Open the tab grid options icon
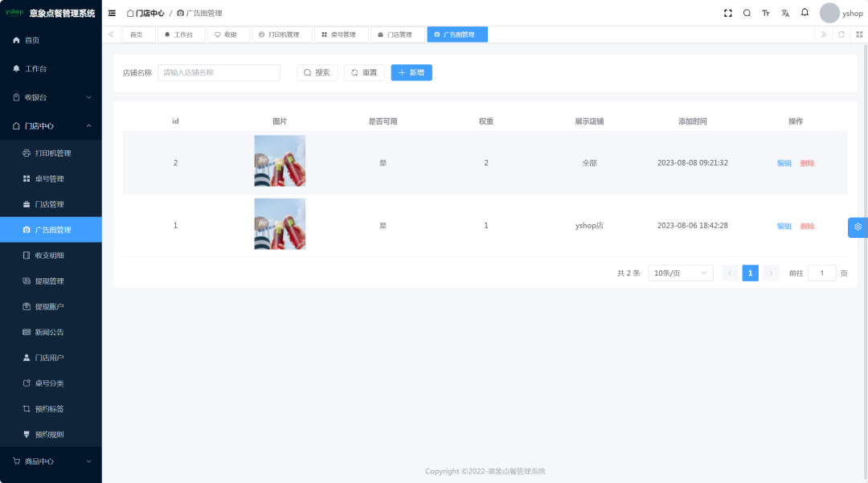This screenshot has width=868, height=483. [859, 35]
